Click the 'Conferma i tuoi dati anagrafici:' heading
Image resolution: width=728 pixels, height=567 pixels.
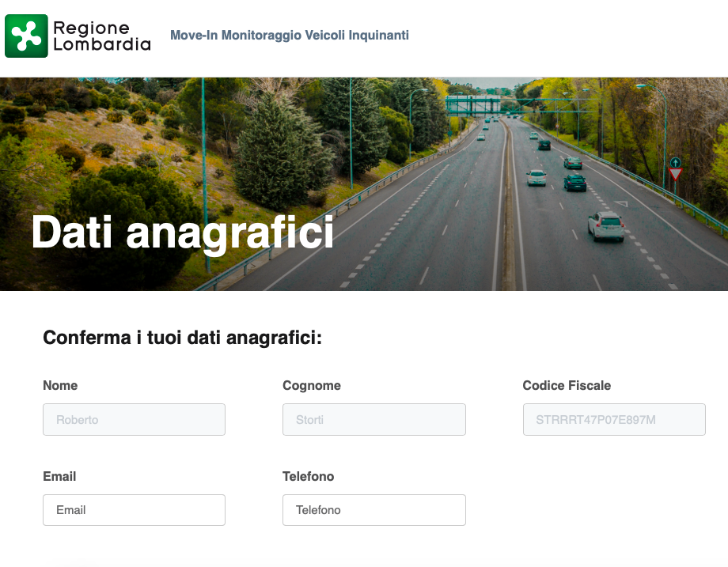point(183,338)
